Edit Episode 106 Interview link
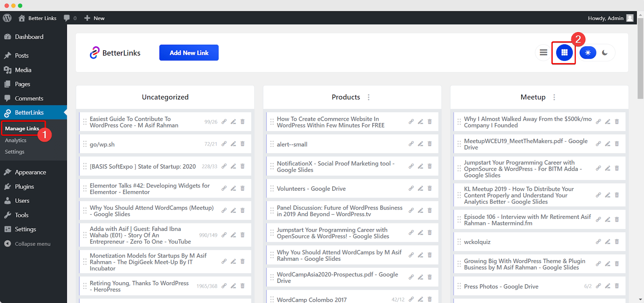 pos(607,219)
